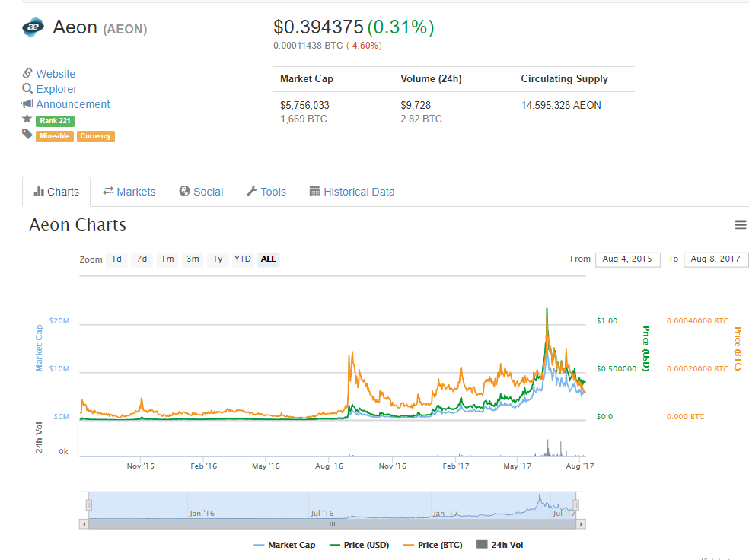Open the Announcement link
749x560 pixels.
(x=73, y=104)
